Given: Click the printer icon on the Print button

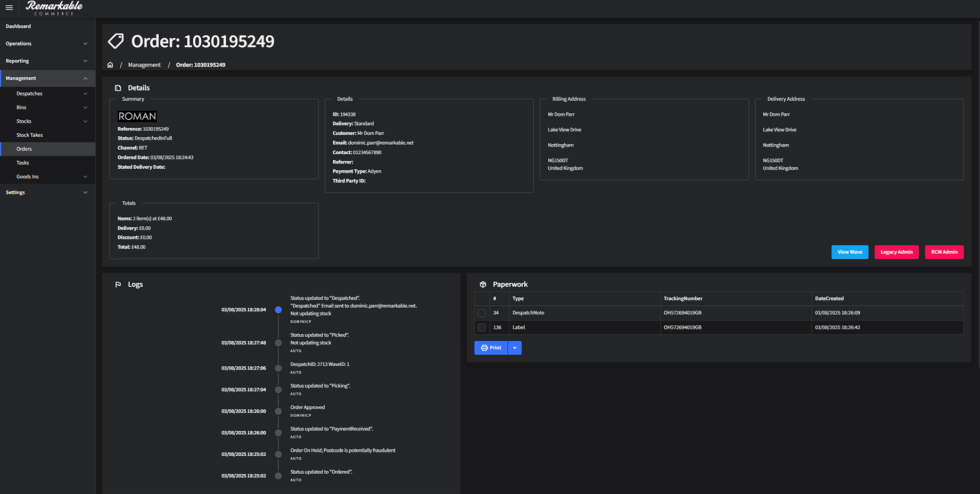Looking at the screenshot, I should click(484, 348).
